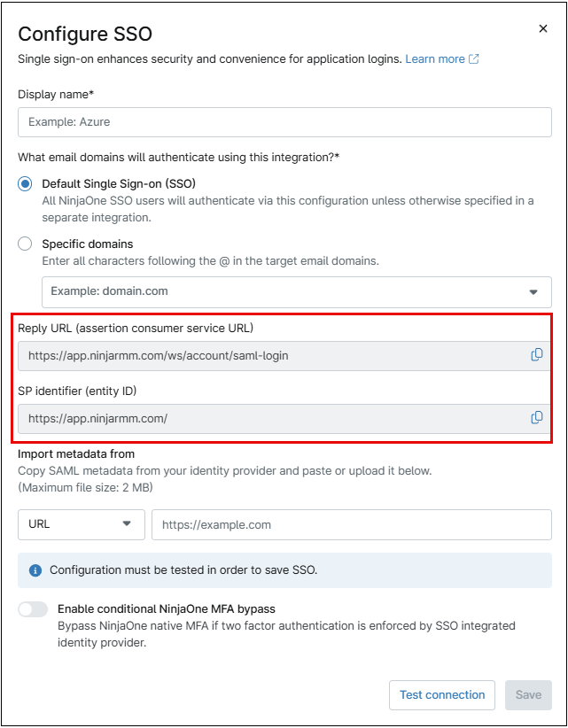Select the Default Single Sign-on (SSO) option

coord(25,183)
